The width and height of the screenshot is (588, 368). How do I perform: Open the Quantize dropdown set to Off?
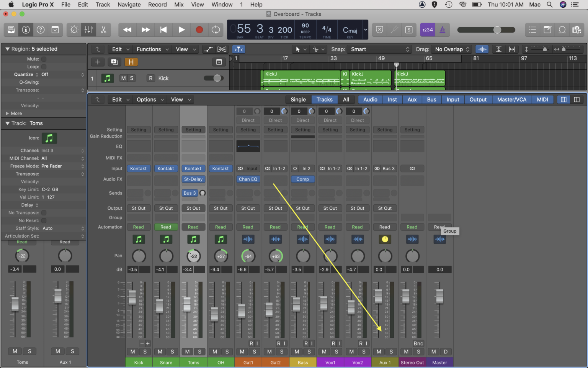[54, 74]
